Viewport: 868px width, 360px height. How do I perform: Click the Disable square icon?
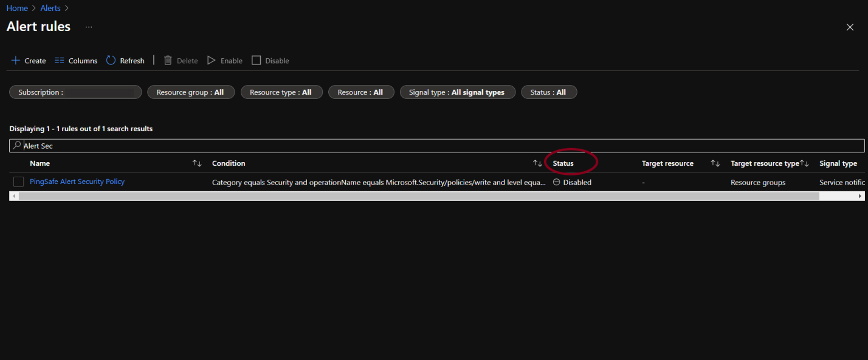tap(257, 61)
